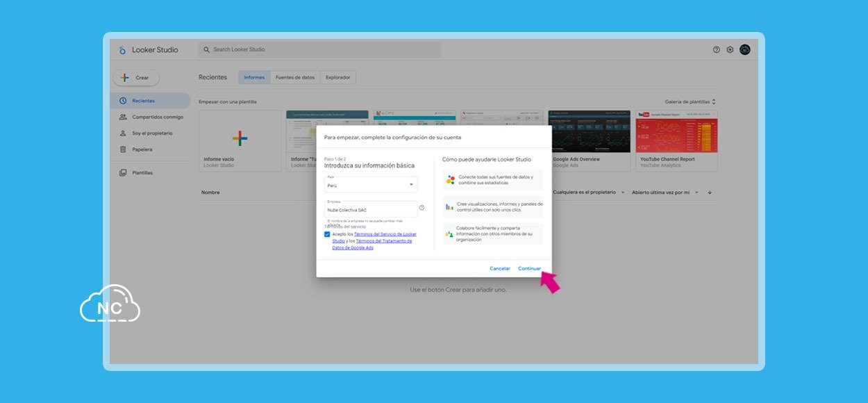Click the Cree visualizaciones, informes card
The width and height of the screenshot is (868, 403).
coord(494,207)
